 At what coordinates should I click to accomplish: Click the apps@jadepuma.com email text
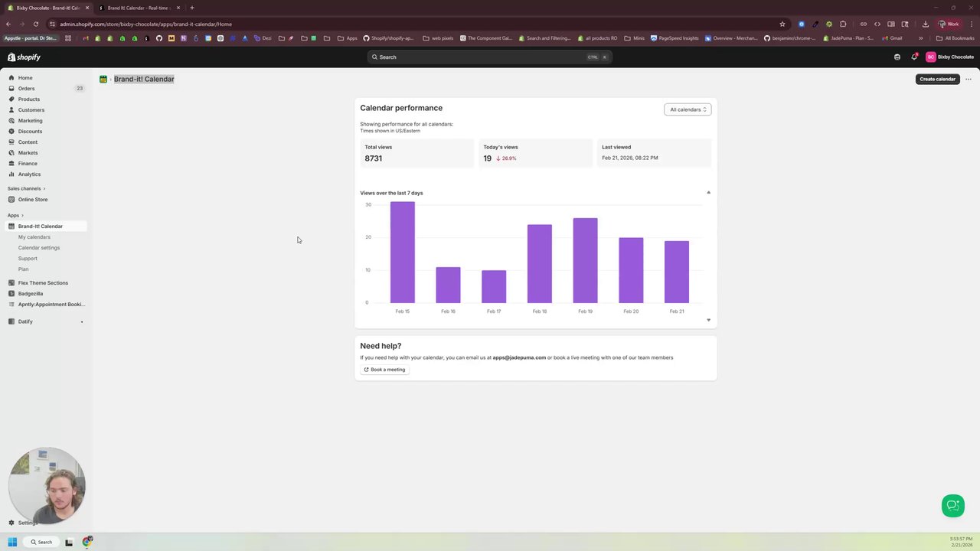[519, 357]
